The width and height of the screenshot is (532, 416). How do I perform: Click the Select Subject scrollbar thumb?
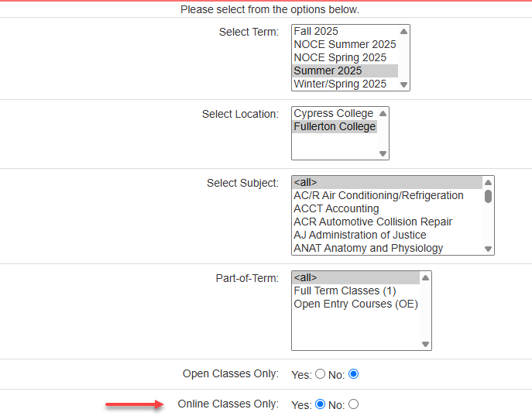(488, 197)
